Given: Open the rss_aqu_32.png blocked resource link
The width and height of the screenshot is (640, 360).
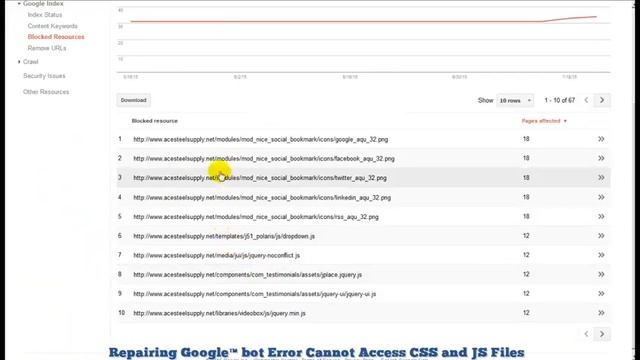Looking at the screenshot, I should click(x=256, y=217).
